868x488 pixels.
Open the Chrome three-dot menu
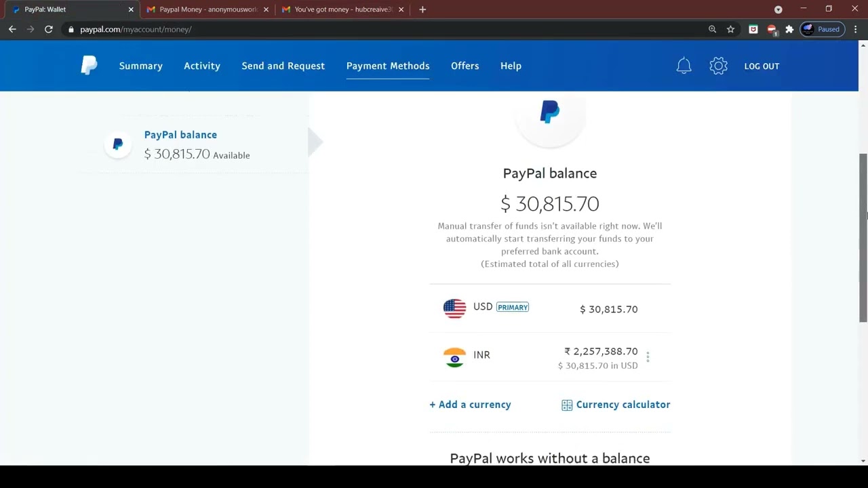coord(856,29)
